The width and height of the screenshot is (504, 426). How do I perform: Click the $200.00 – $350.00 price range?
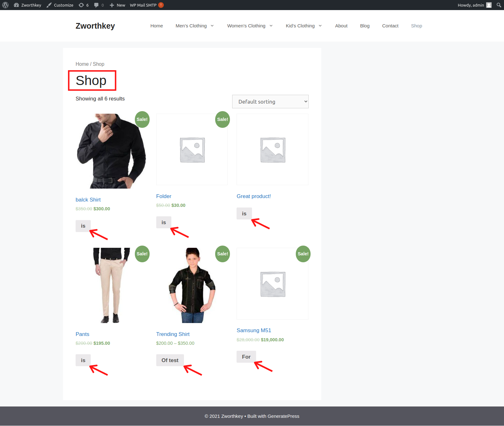[x=175, y=343]
